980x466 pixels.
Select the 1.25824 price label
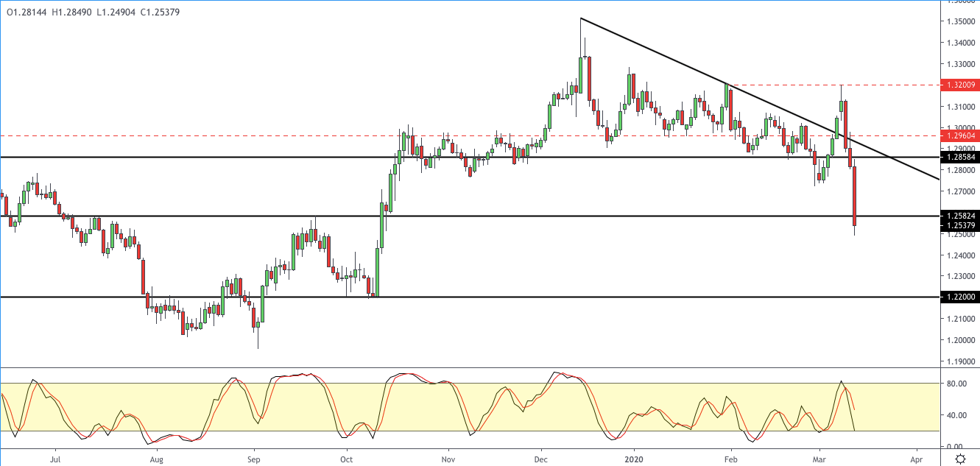[959, 216]
